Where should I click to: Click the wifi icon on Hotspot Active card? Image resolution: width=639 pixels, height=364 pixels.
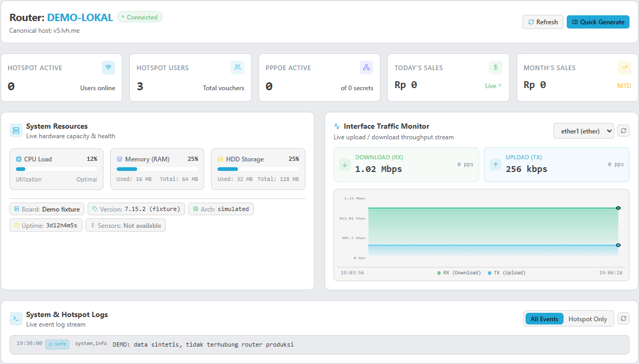pos(108,68)
